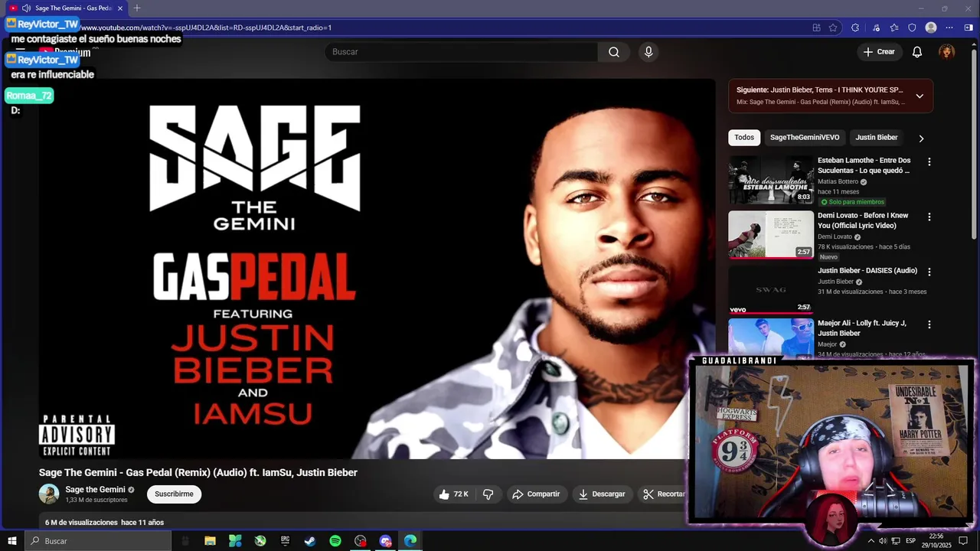Open Justin Bieber DAISIES thumbnail
The width and height of the screenshot is (980, 551).
(x=771, y=290)
